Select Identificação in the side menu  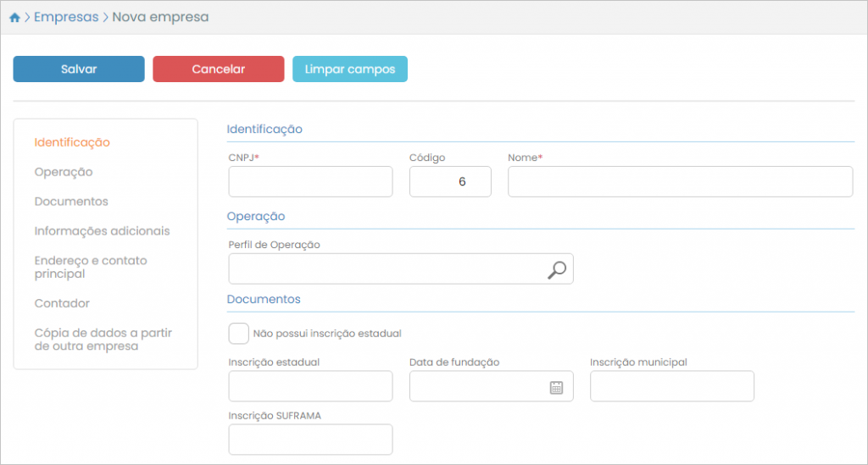tap(72, 142)
